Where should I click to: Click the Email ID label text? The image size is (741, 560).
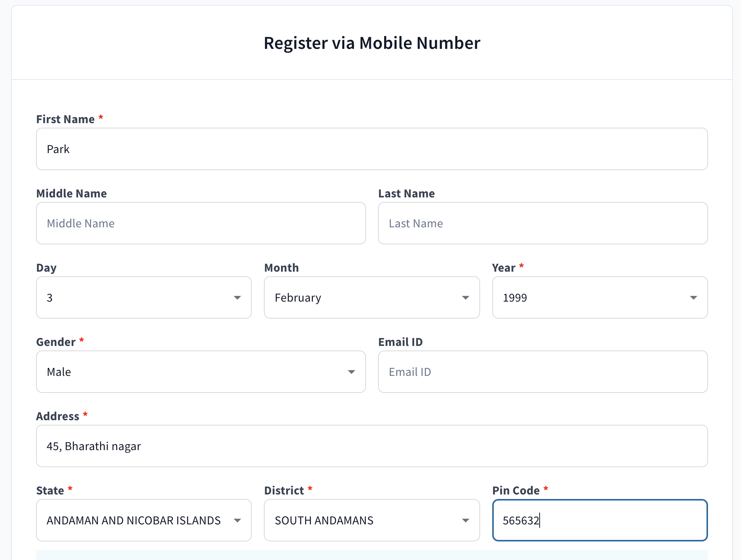coord(400,342)
